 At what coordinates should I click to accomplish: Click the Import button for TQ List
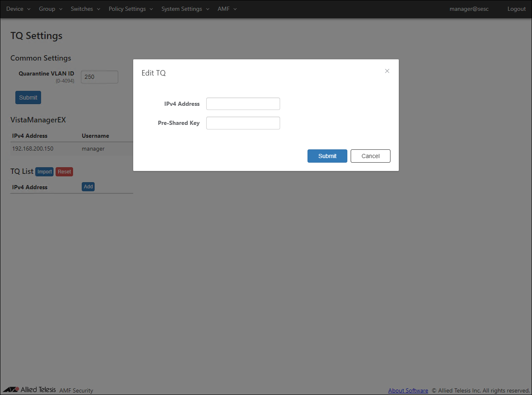(x=44, y=172)
